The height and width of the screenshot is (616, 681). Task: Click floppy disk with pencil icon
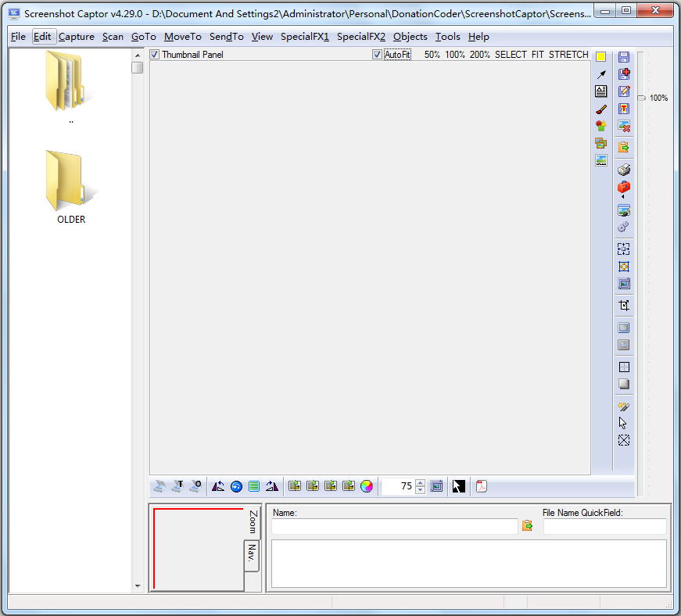(x=624, y=91)
